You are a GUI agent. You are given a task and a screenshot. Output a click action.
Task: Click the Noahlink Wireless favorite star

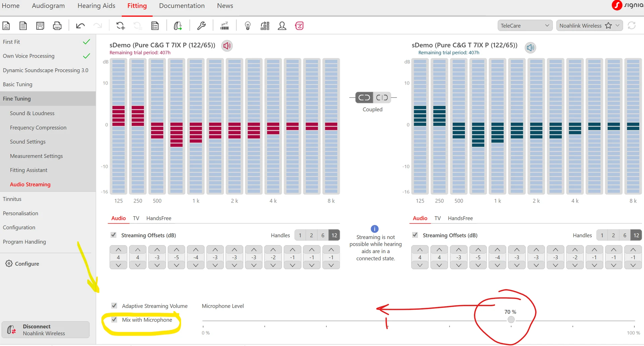pyautogui.click(x=608, y=25)
